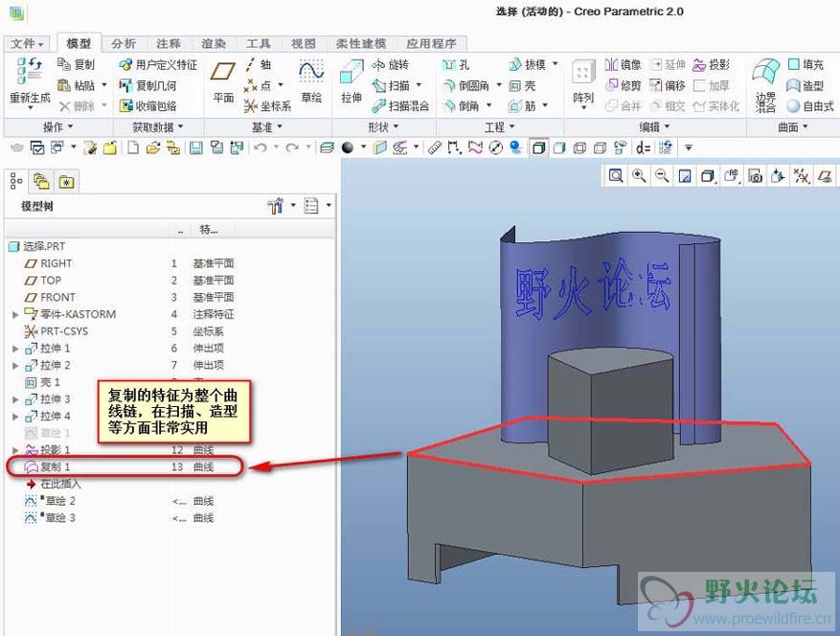Screen dimensions: 840x636
Task: Select the Copy (复制) ribbon command
Action: coord(76,65)
